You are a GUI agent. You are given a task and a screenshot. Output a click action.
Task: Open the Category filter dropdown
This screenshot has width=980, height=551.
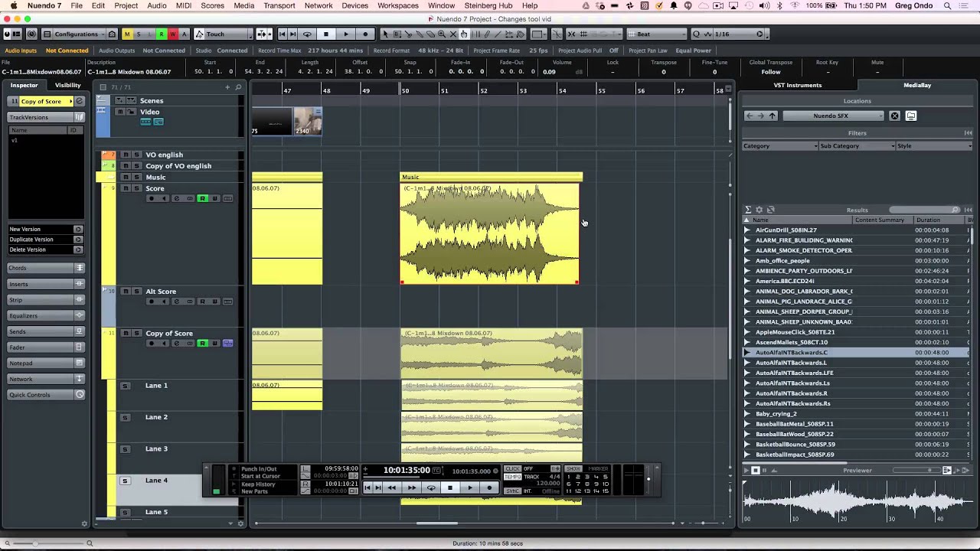click(779, 146)
